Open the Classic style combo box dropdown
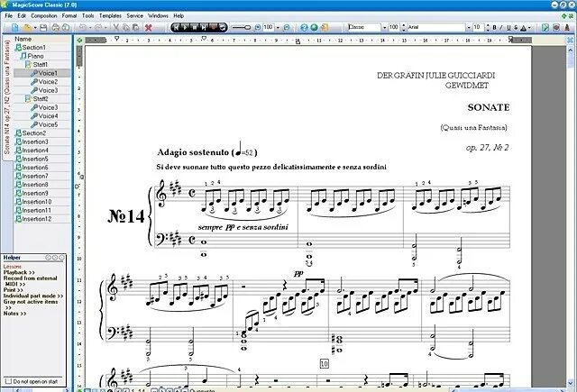Image resolution: width=577 pixels, height=392 pixels. point(385,28)
